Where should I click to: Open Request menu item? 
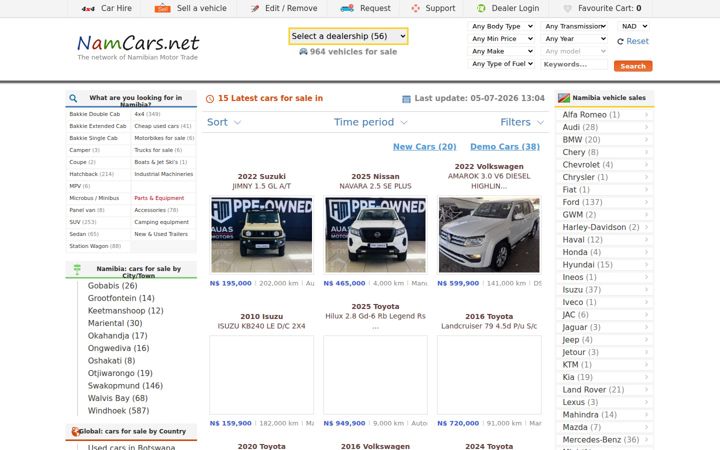click(366, 8)
